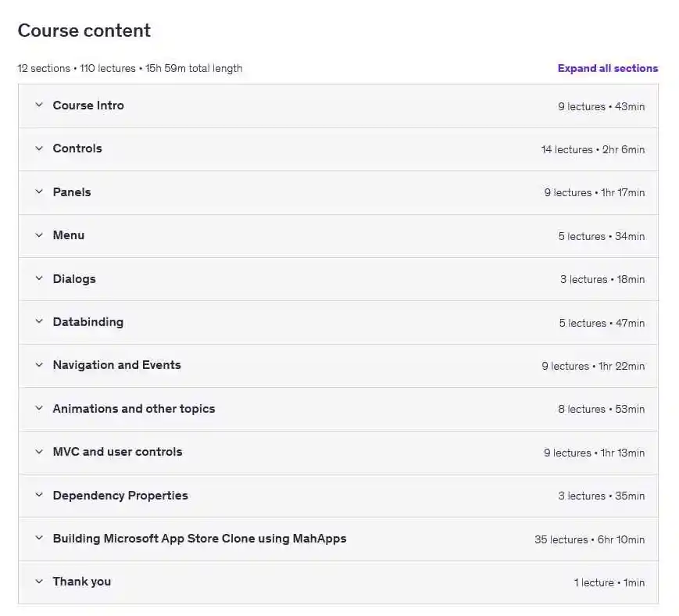
Task: Expand the Building Microsoft App Store Clone chevron
Action: 38,539
